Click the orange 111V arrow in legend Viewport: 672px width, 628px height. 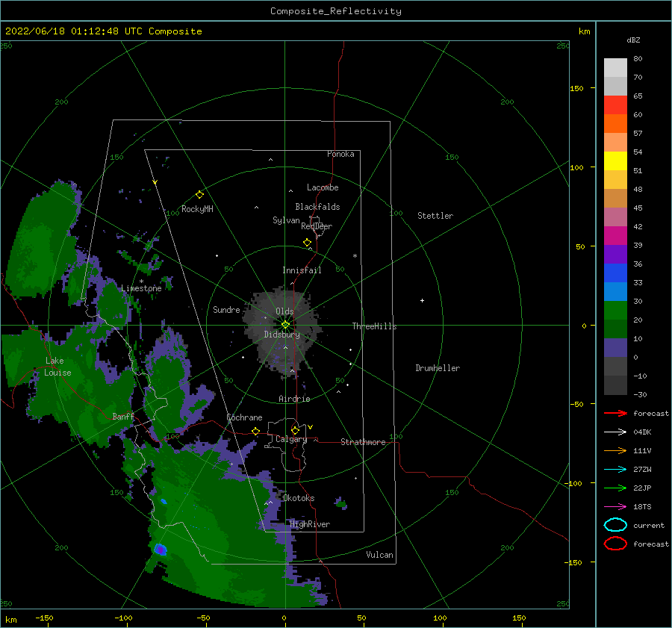pos(615,450)
